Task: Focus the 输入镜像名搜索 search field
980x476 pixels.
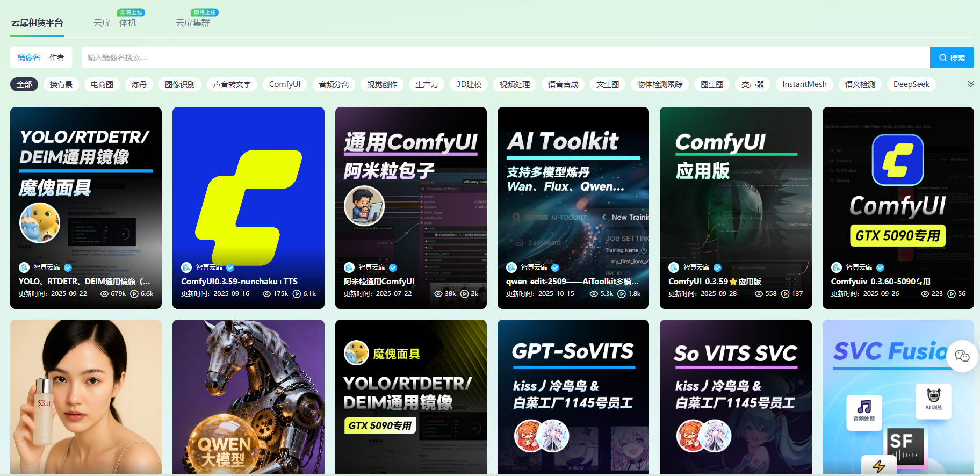Action: tap(506, 57)
